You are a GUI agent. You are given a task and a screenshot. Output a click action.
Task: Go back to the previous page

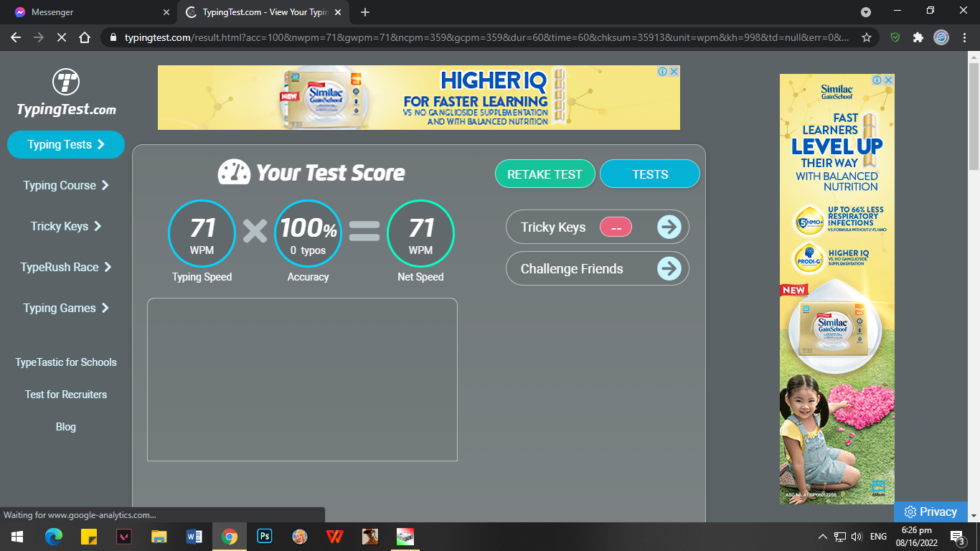coord(16,37)
